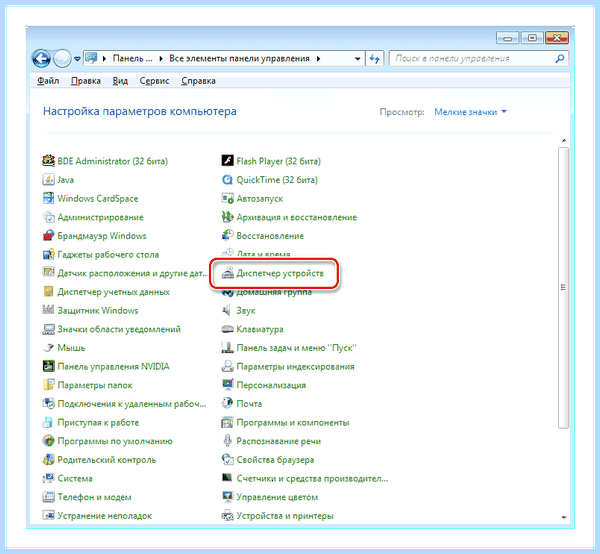Click the BDE Administrator icon
The image size is (600, 554).
click(x=48, y=161)
